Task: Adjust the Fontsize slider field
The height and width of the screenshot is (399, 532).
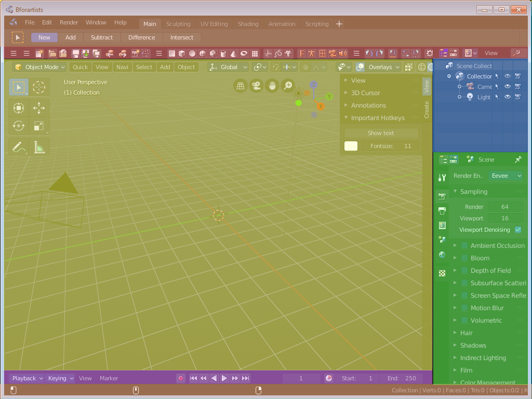Action: pyautogui.click(x=390, y=146)
